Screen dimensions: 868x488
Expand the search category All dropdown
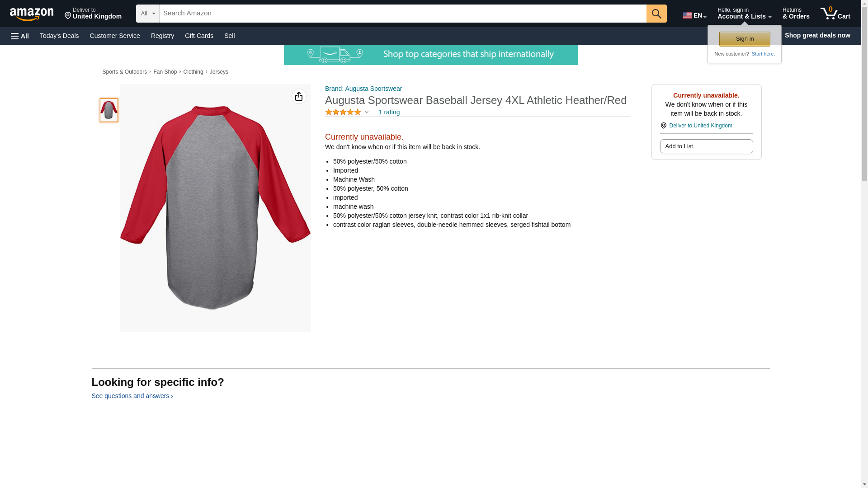[148, 14]
